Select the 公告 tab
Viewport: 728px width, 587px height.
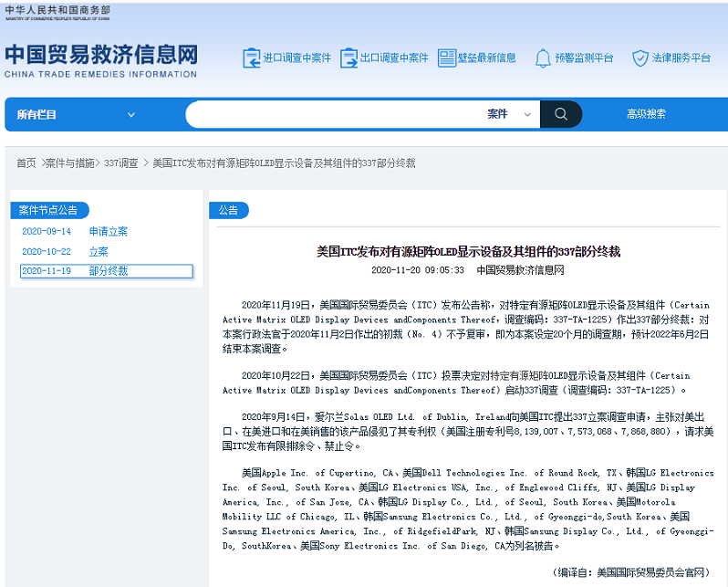[228, 210]
